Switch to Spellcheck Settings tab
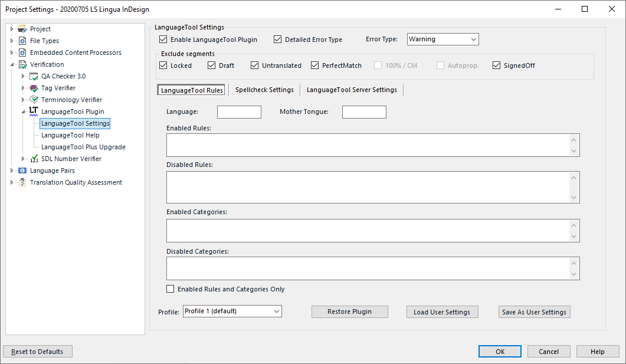Viewport: 626px width, 364px height. [264, 90]
